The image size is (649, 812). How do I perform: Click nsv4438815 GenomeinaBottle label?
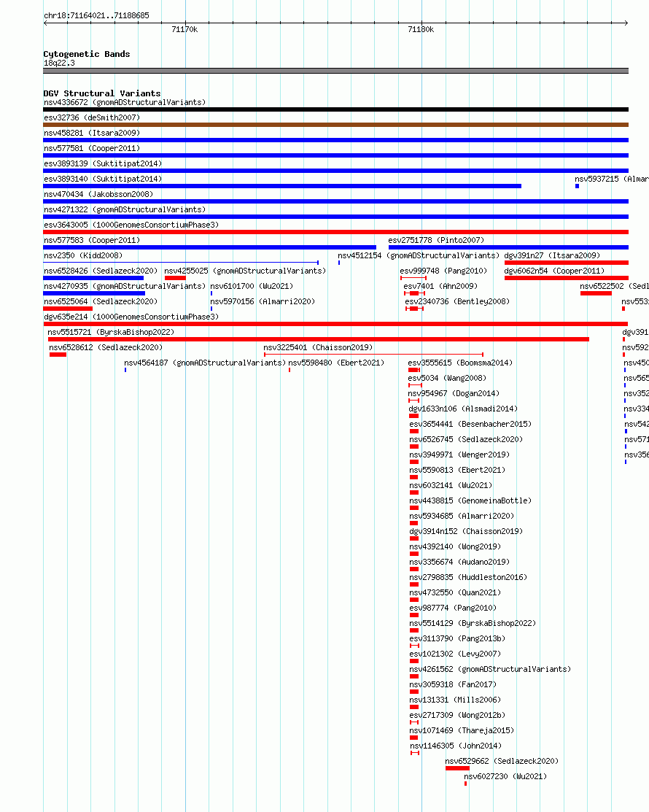click(470, 500)
